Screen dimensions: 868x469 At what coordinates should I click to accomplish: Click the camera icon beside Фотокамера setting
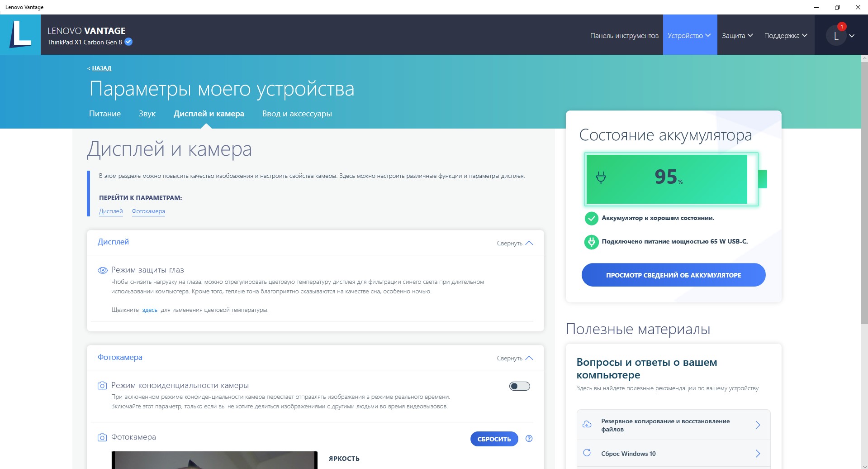tap(102, 437)
